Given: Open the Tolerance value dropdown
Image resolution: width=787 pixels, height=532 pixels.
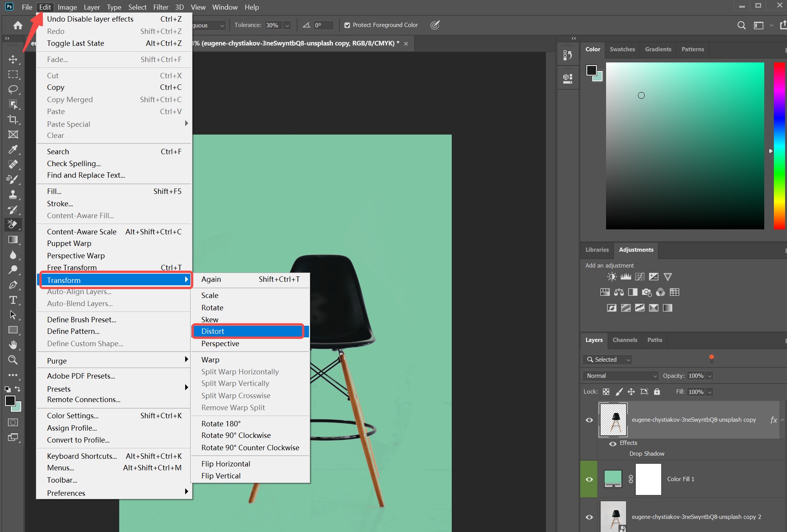Looking at the screenshot, I should click(x=287, y=25).
